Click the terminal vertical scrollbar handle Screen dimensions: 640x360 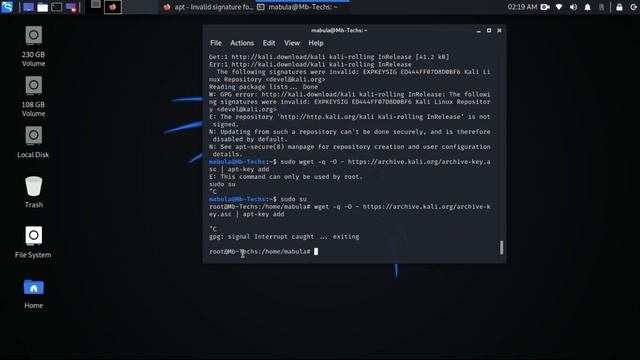(x=501, y=247)
